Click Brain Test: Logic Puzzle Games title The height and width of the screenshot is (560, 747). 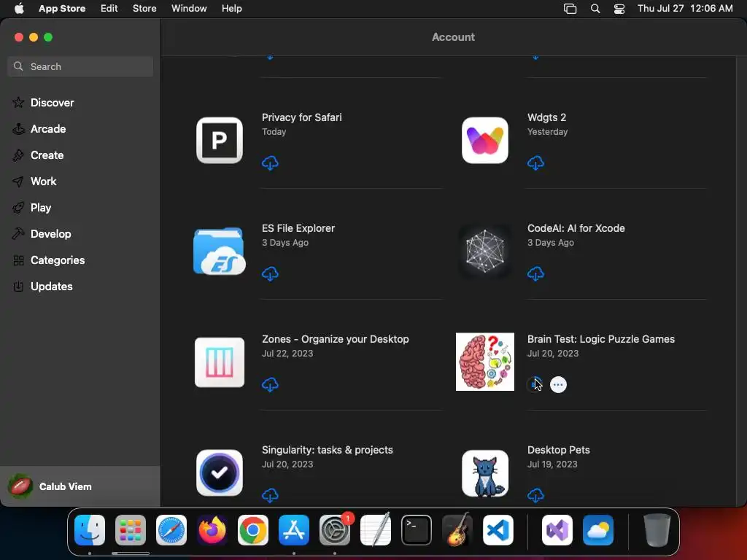click(601, 339)
